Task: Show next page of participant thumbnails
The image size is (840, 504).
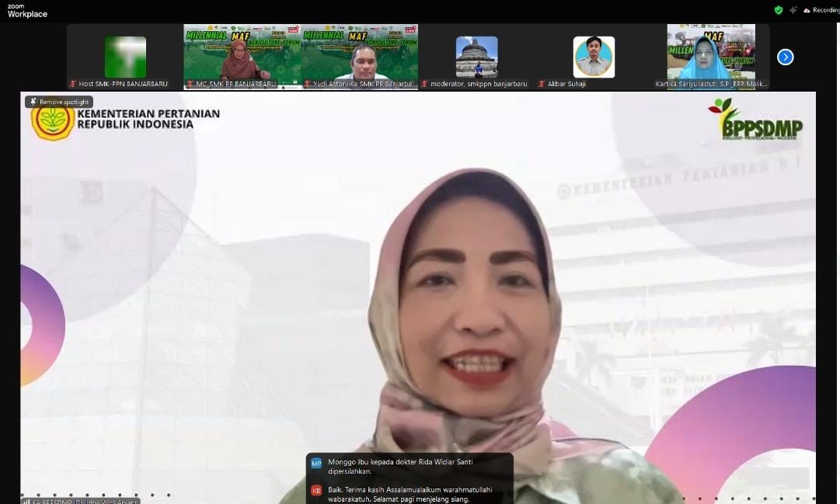Action: [786, 57]
